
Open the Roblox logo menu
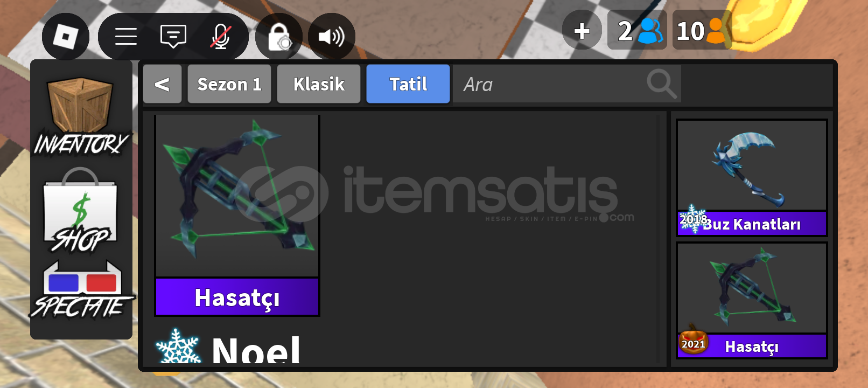click(66, 37)
